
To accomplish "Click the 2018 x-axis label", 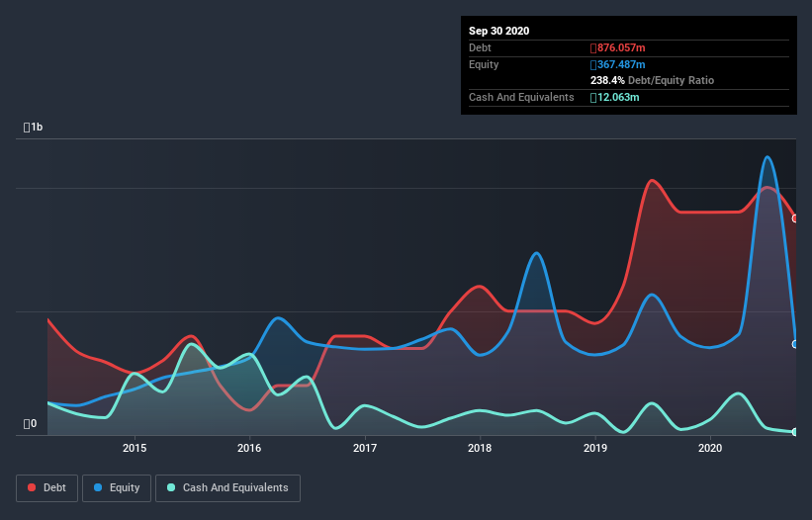I will (x=480, y=448).
